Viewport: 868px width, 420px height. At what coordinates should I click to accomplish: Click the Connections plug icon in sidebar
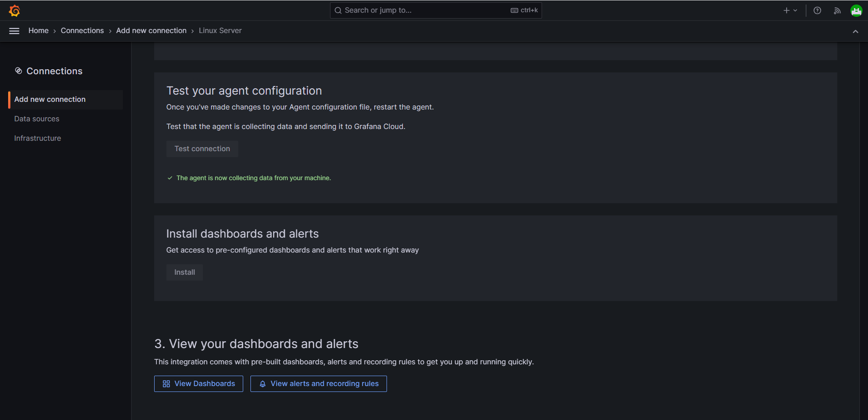coord(19,71)
